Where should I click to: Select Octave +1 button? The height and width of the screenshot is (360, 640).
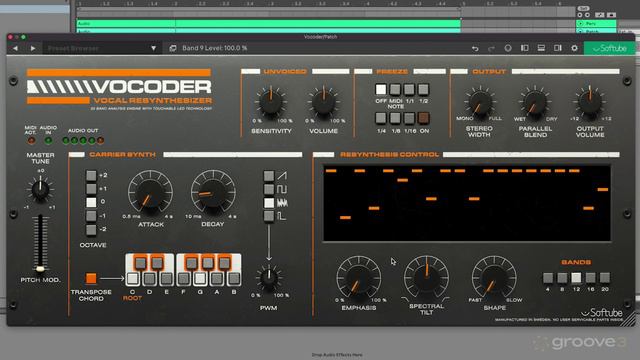coord(91,189)
